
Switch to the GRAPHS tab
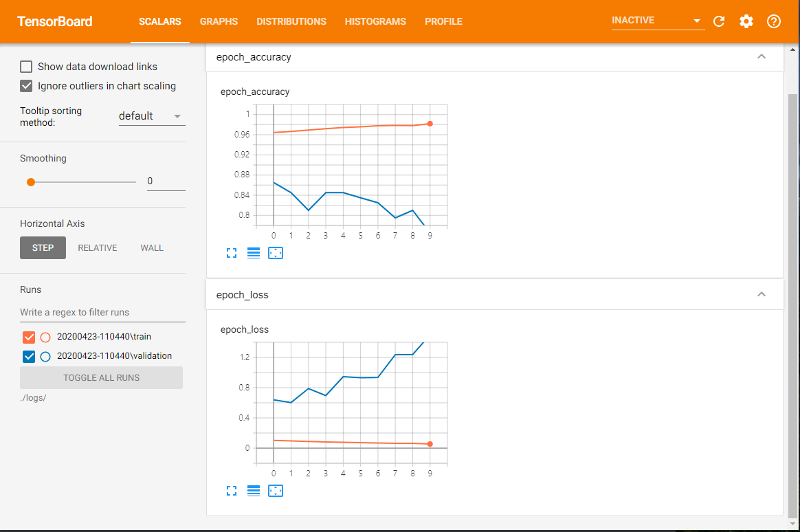point(219,21)
